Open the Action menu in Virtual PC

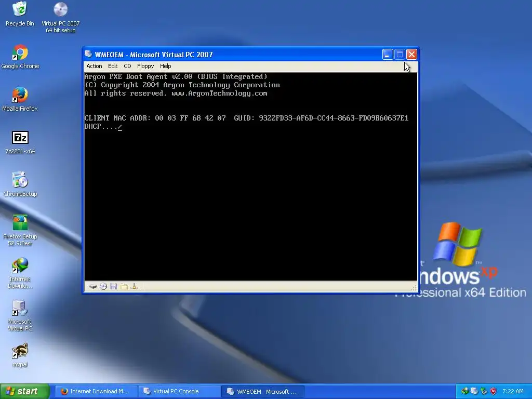tap(94, 66)
